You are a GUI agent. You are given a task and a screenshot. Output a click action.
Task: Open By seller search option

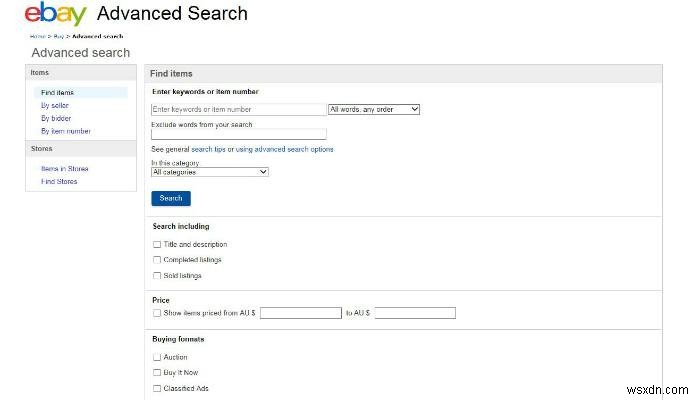(54, 105)
